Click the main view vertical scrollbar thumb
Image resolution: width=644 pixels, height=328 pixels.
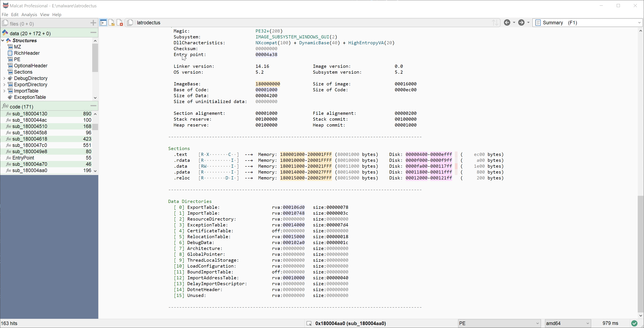tap(640, 254)
